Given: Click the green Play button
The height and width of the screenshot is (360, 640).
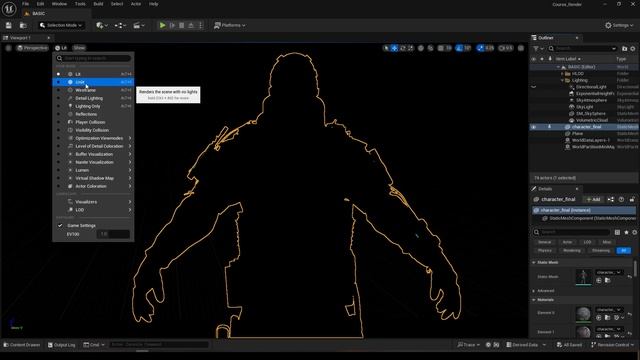Looking at the screenshot, I should click(162, 25).
